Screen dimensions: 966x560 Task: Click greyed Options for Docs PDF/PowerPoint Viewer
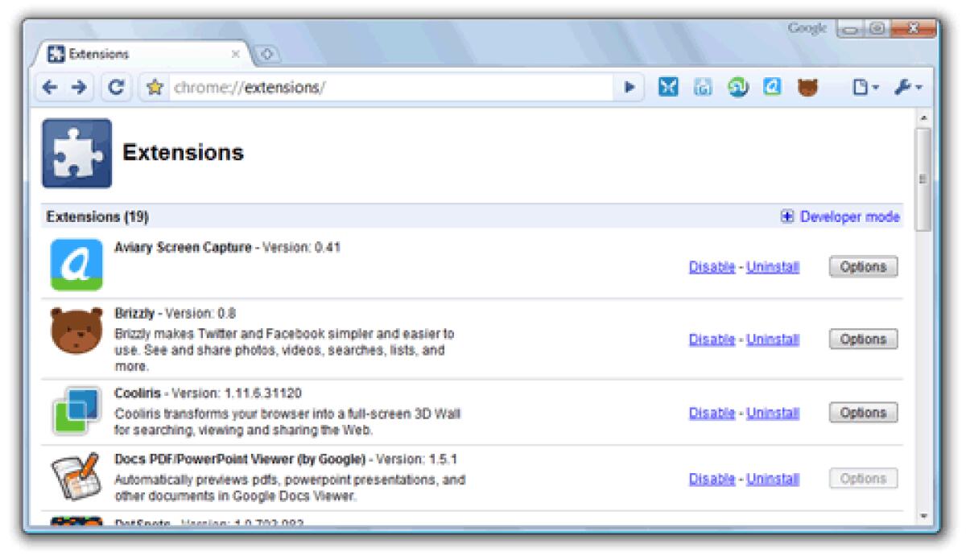[x=863, y=479]
